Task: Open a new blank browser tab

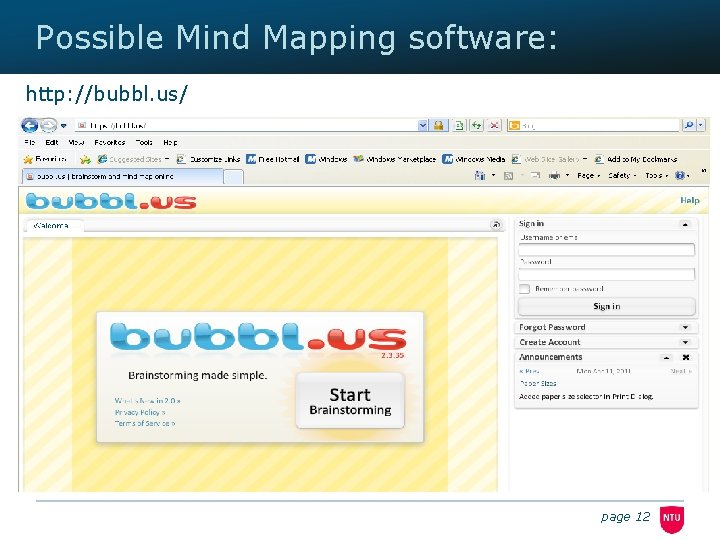Action: (x=233, y=177)
